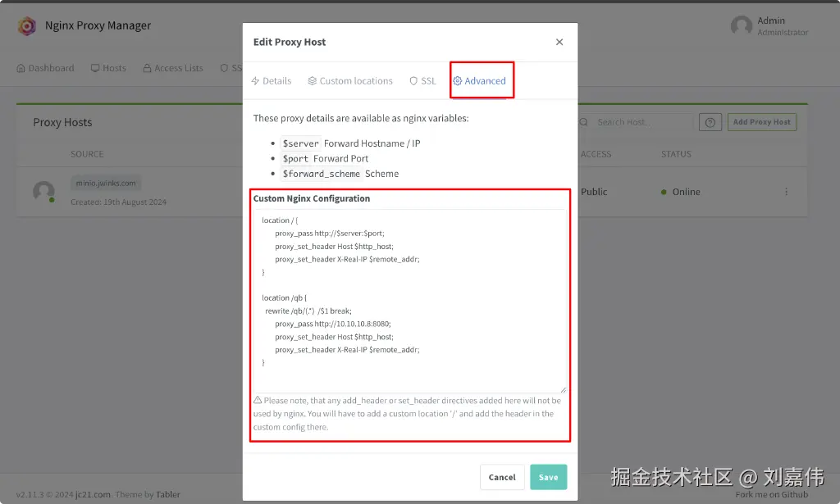Open the Tabler theme link

point(167,494)
